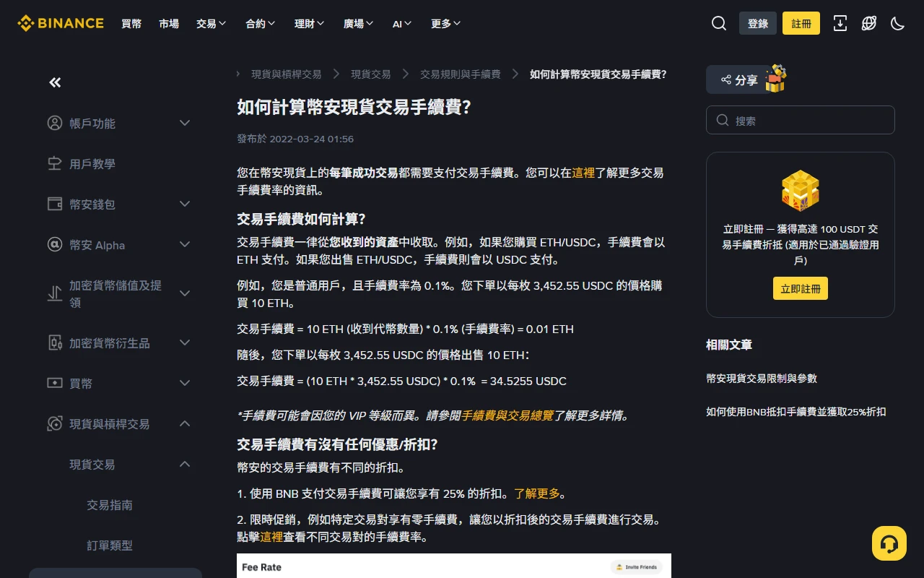
Task: Open the language globe icon
Action: point(869,23)
